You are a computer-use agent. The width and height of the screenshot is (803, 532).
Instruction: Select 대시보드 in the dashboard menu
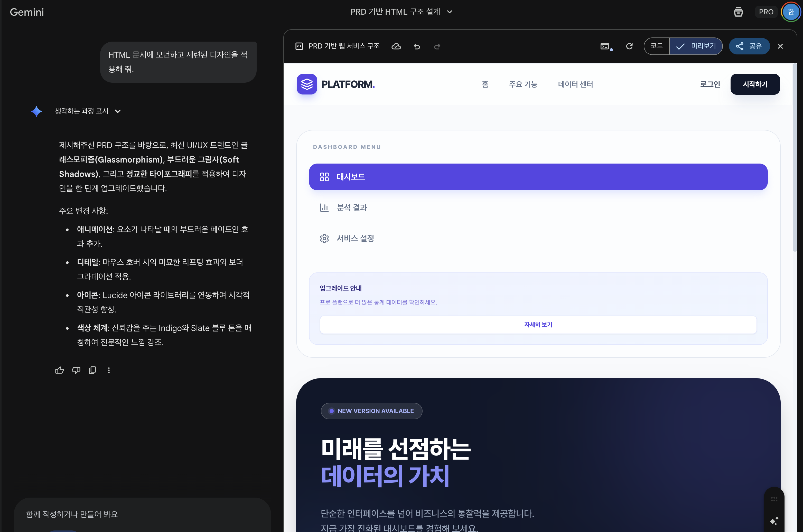click(x=538, y=177)
